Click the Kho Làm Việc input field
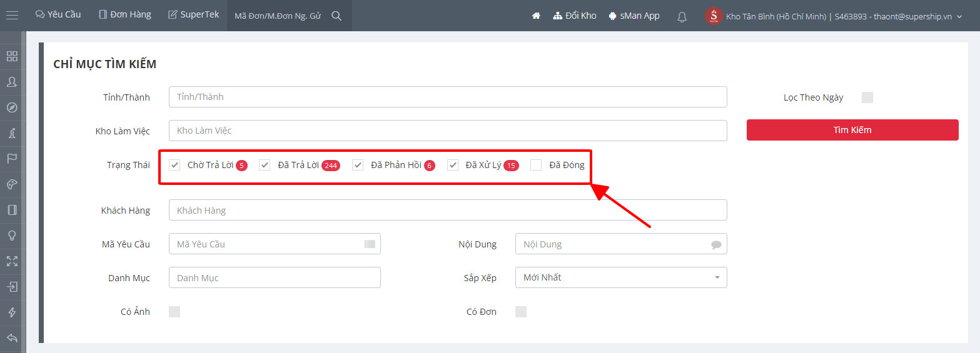Image resolution: width=980 pixels, height=353 pixels. click(x=448, y=131)
